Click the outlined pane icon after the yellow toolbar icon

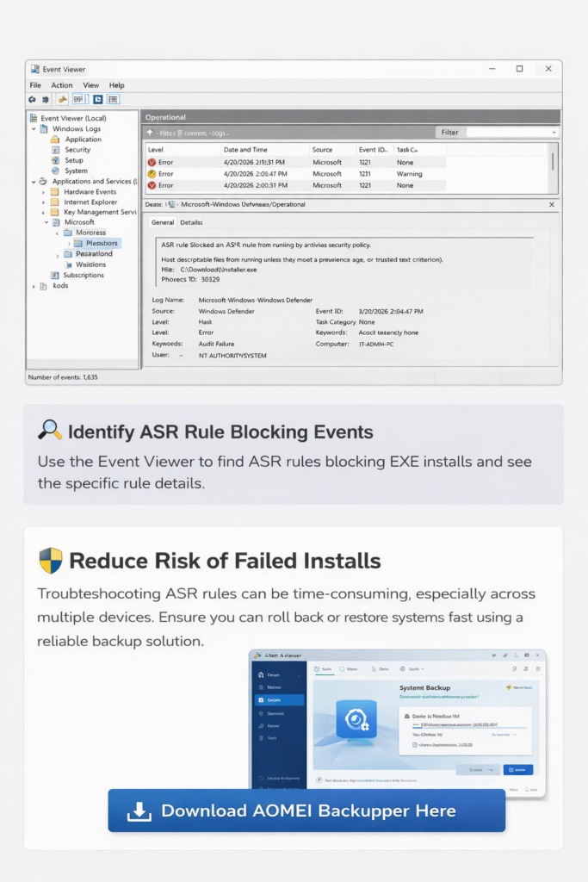(x=78, y=100)
